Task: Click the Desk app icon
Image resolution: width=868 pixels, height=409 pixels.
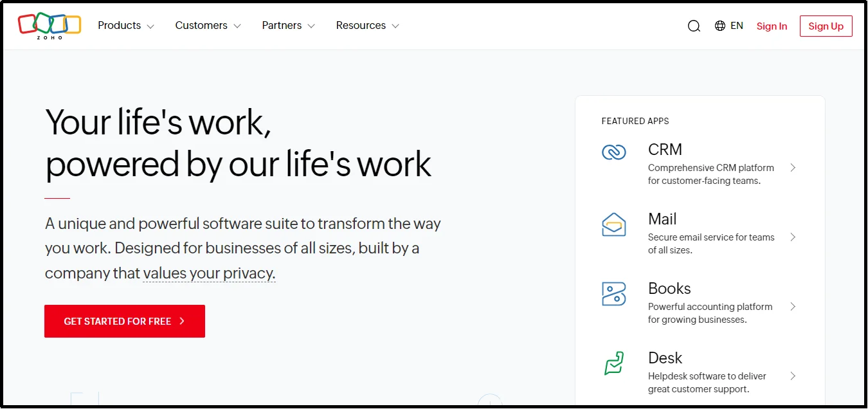Action: (x=613, y=363)
